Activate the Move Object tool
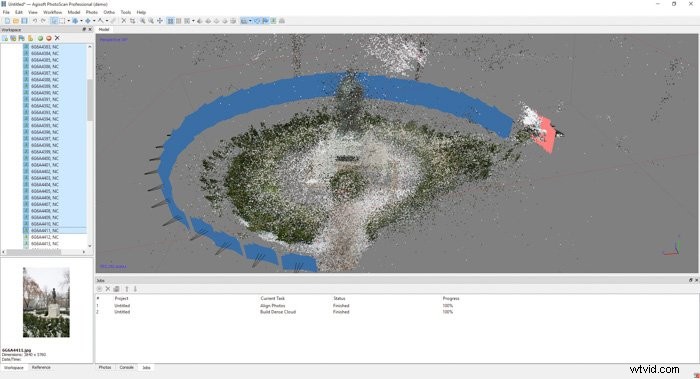The width and height of the screenshot is (700, 379). pyautogui.click(x=88, y=21)
